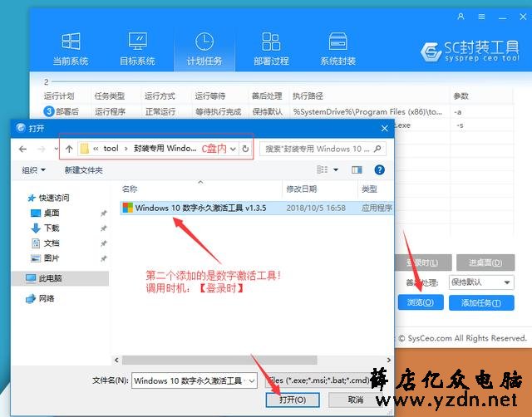Change view layout icon
The width and height of the screenshot is (532, 417).
[322, 169]
